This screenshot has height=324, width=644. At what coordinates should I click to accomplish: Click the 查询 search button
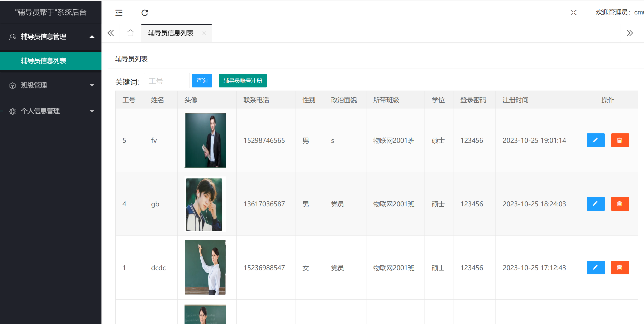pyautogui.click(x=202, y=81)
